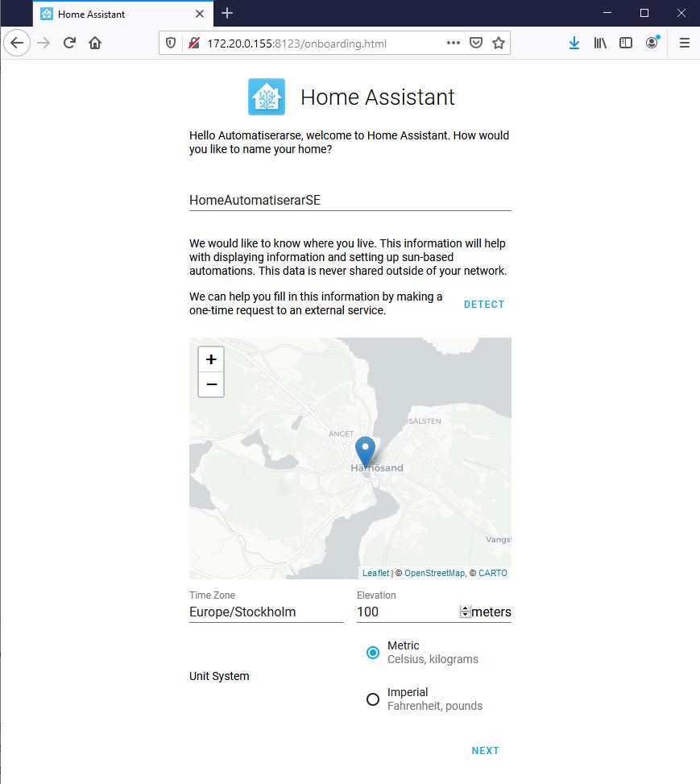The width and height of the screenshot is (700, 784).
Task: Open the downloads arrow panel
Action: tap(574, 43)
